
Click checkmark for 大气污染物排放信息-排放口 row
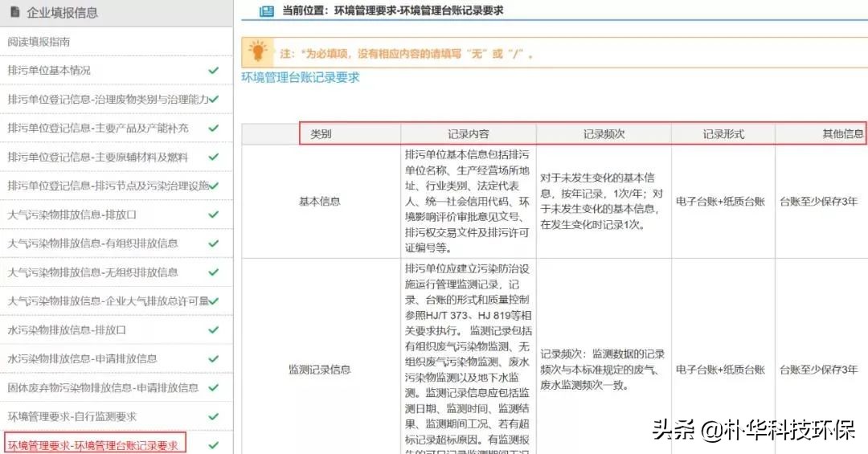pos(213,215)
